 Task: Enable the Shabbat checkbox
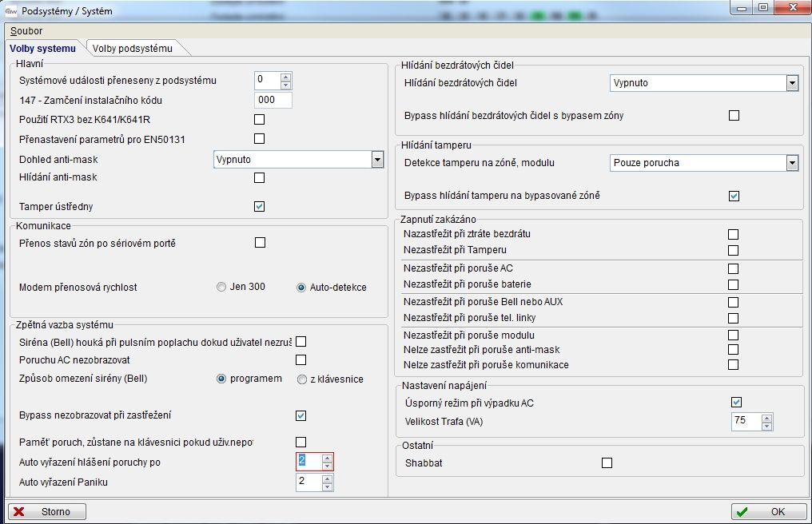607,462
